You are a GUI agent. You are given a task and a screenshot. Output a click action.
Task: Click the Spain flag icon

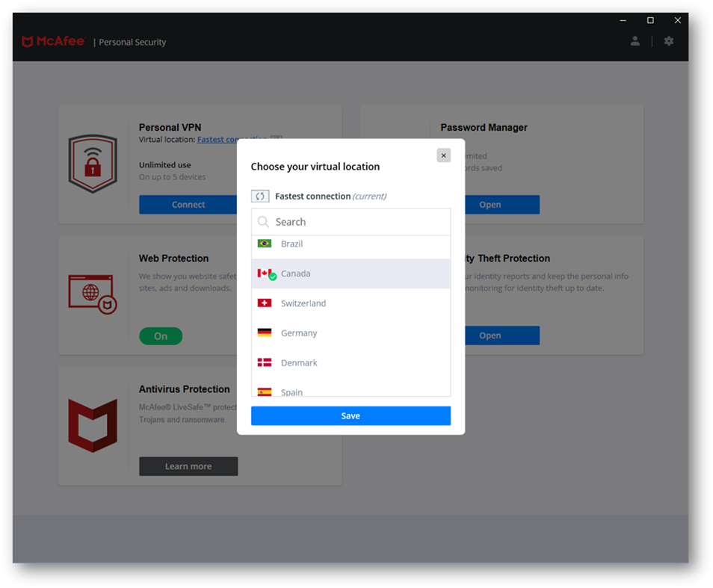[264, 392]
